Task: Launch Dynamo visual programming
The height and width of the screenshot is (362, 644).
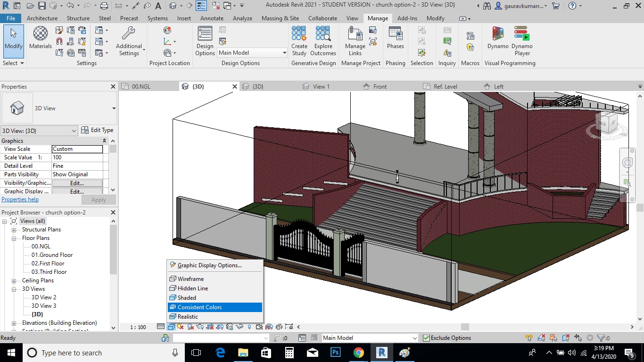Action: pos(498,38)
